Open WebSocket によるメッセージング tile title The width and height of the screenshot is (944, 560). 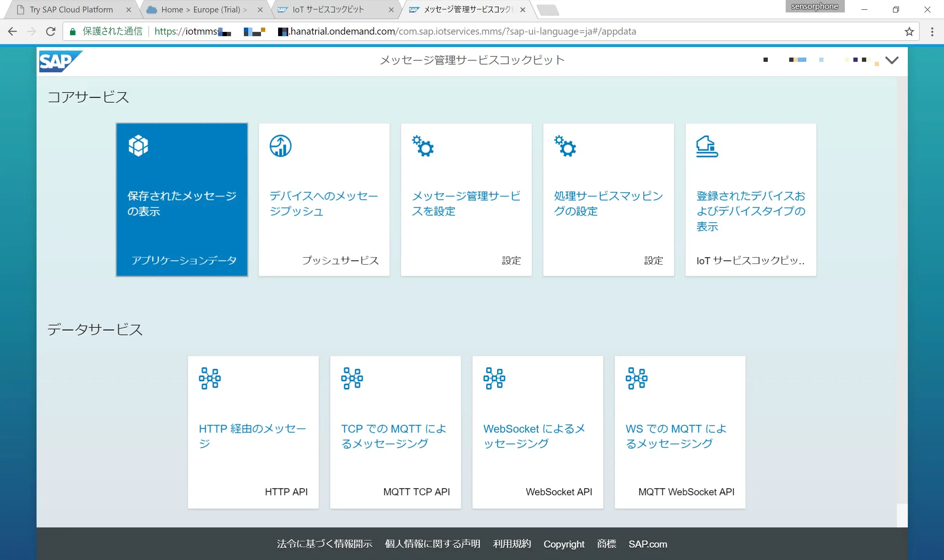[x=534, y=436]
